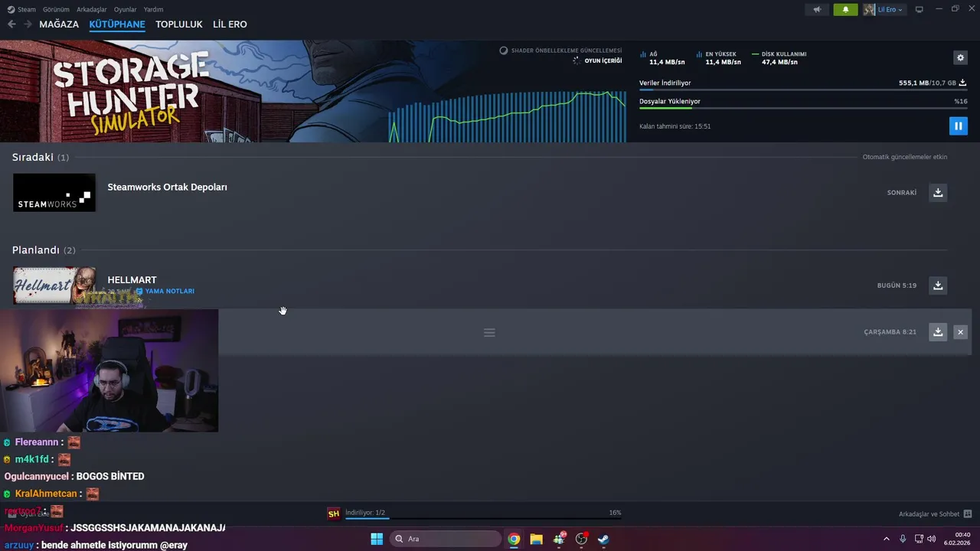This screenshot has height=551, width=980.
Task: Click the Kalan tahmini süre text
Action: (675, 126)
